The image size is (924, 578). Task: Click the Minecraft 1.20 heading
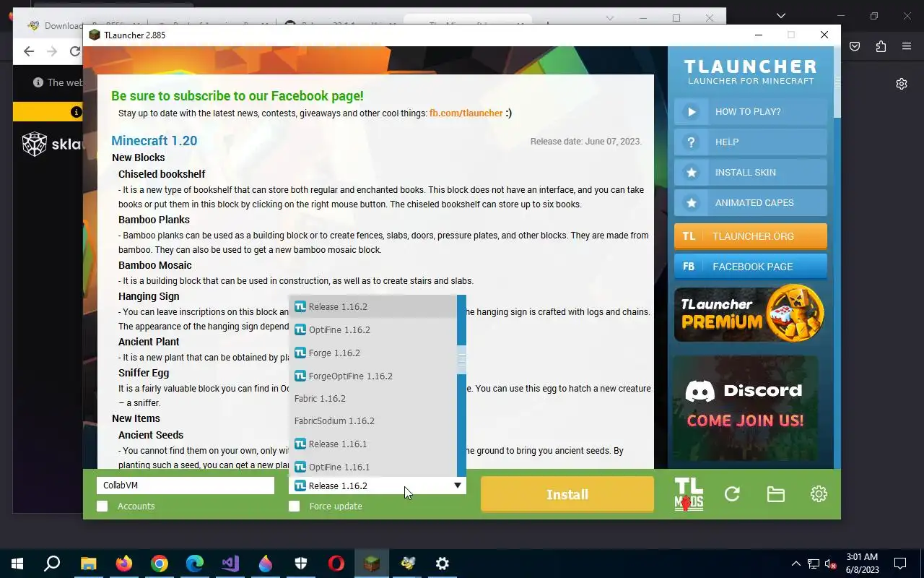point(154,141)
